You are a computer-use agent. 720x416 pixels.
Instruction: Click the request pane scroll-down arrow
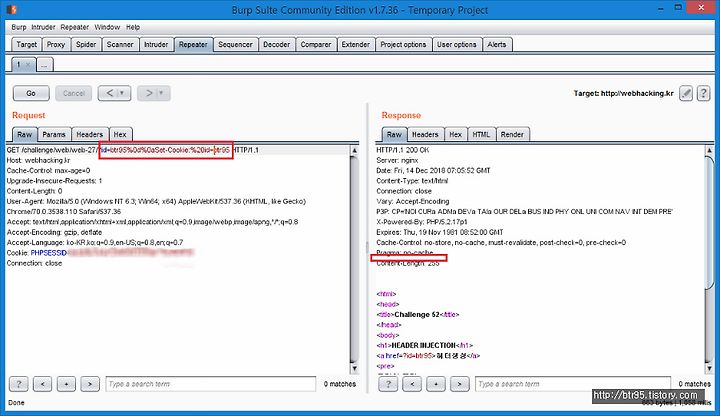[x=354, y=368]
